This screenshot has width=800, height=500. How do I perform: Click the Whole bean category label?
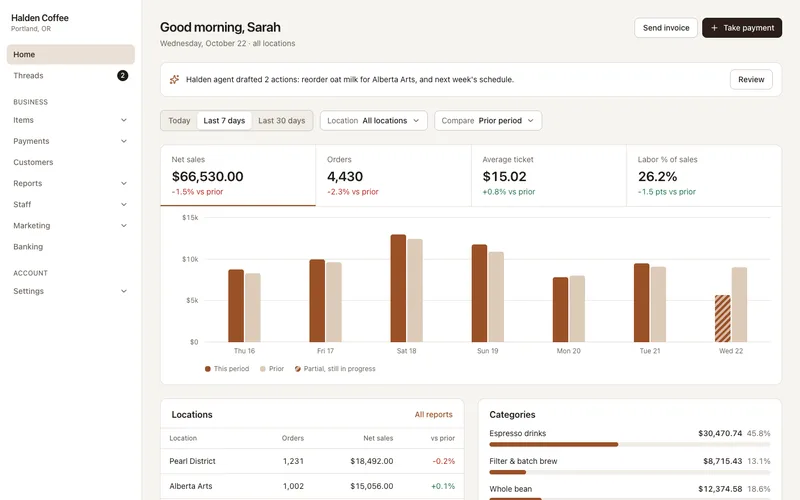point(510,489)
